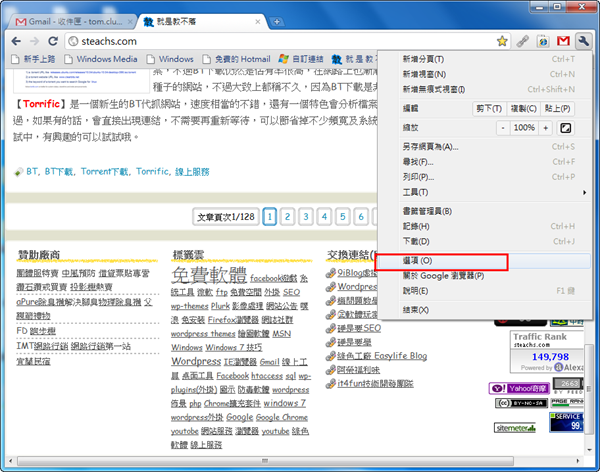This screenshot has width=600, height=472.
Task: Open the IE tab extension icon
Action: click(543, 41)
